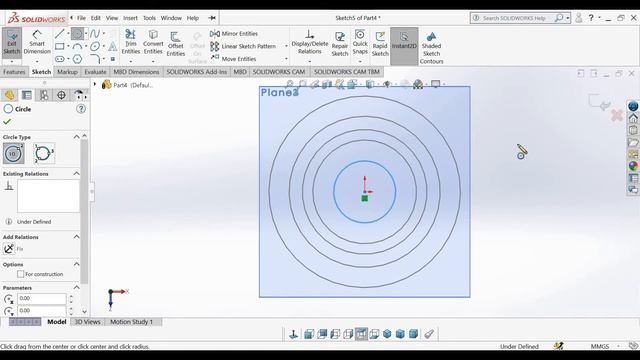Click Move Entities button
This screenshot has height=360, width=640.
pyautogui.click(x=233, y=59)
